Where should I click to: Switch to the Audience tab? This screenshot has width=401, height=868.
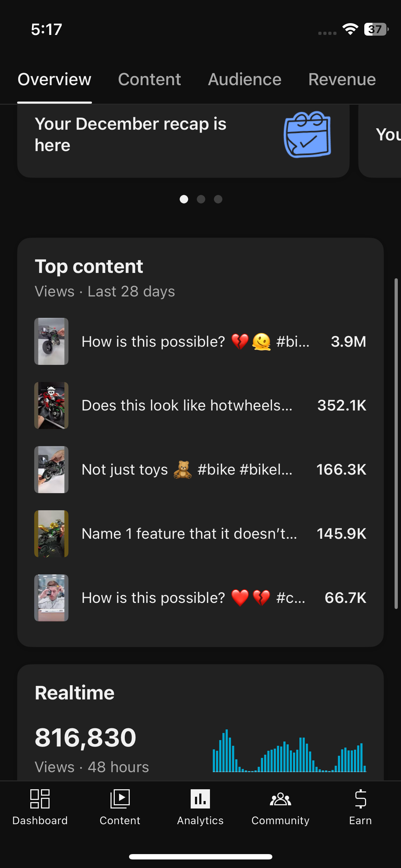click(245, 79)
